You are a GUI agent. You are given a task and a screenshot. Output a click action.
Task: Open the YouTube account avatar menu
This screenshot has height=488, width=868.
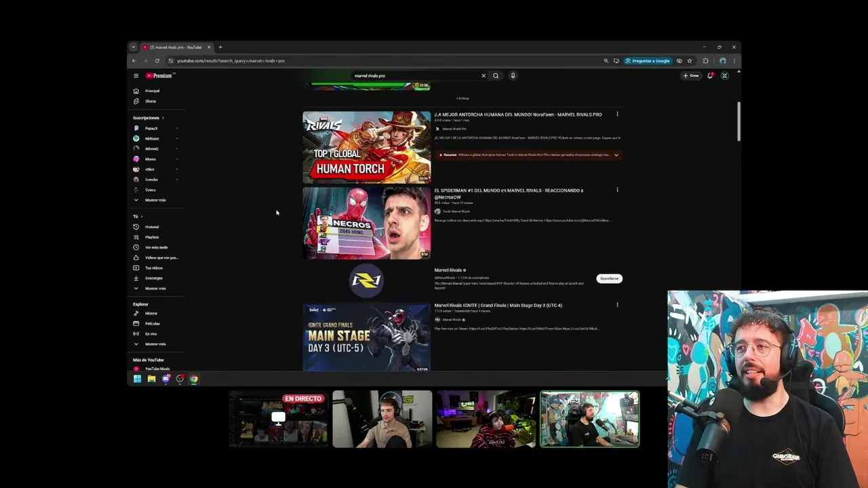(x=724, y=76)
